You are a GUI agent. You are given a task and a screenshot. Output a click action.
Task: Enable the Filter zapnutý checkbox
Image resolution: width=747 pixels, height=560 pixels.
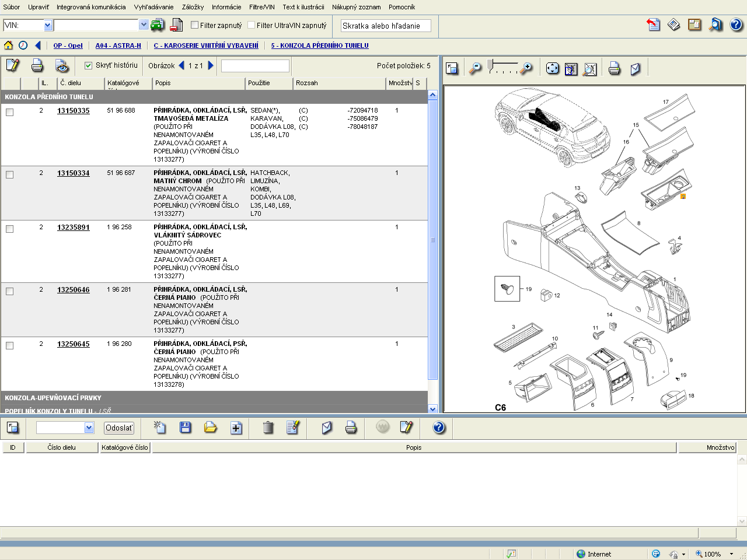(195, 25)
